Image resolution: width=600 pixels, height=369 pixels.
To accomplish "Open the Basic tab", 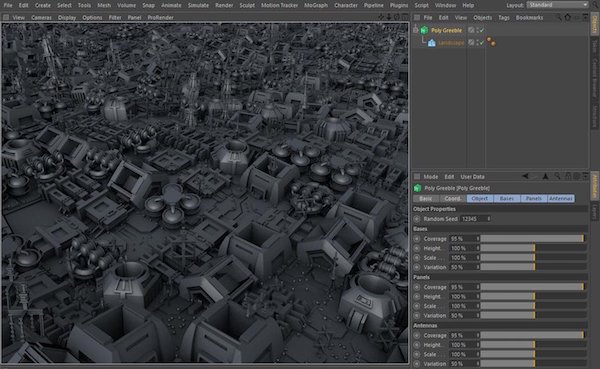I will [x=426, y=198].
